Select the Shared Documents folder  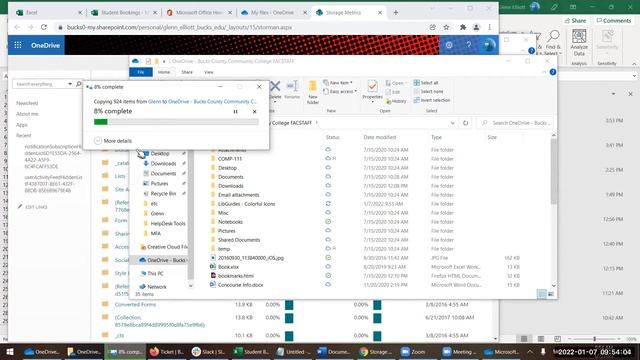click(x=239, y=240)
